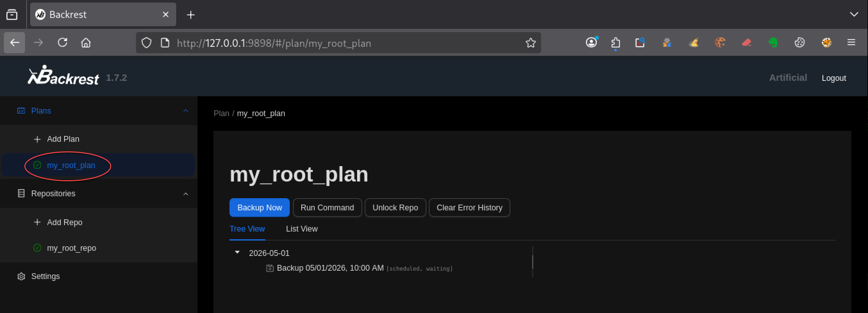The height and width of the screenshot is (313, 868).
Task: Click the my_root_plan breadcrumb text
Action: (261, 113)
